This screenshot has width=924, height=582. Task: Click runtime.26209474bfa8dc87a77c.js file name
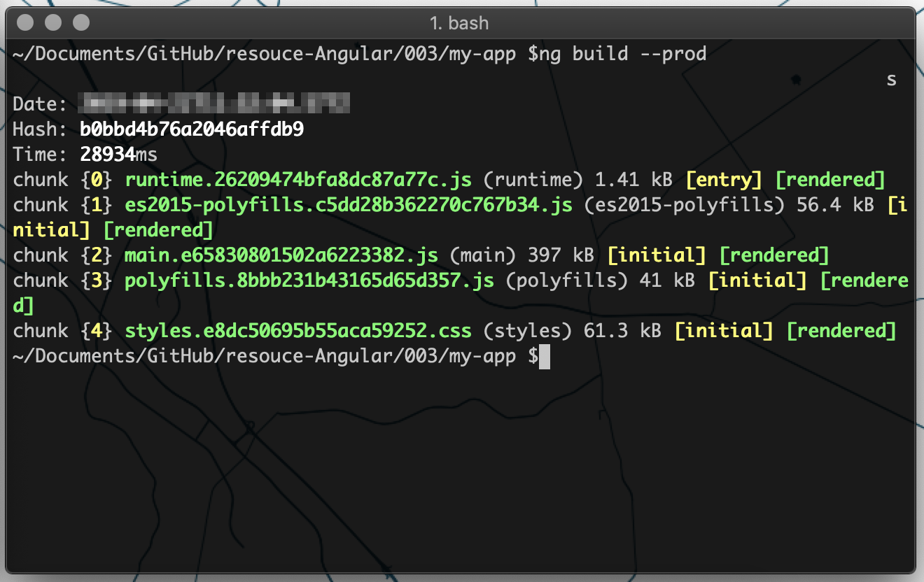[299, 180]
